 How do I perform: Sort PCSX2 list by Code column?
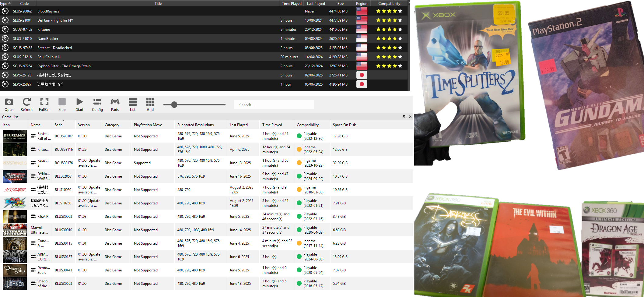[x=24, y=3]
